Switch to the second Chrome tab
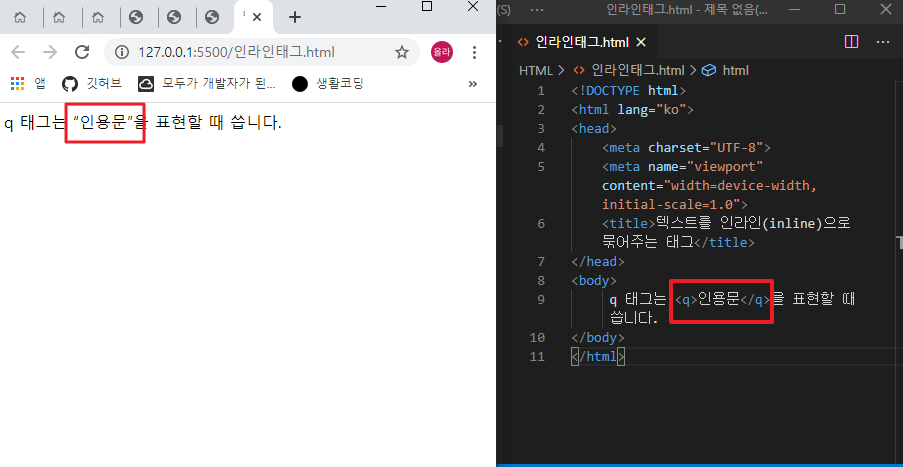 [59, 18]
